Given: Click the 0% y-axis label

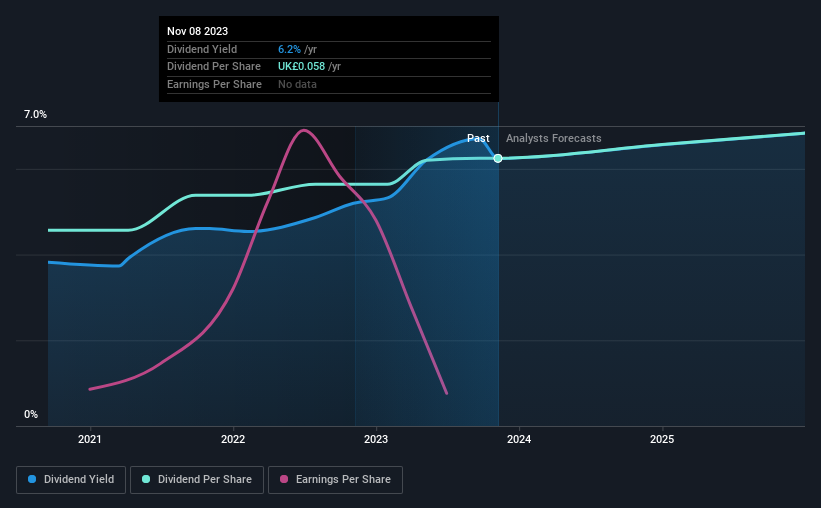Looking at the screenshot, I should (x=31, y=414).
